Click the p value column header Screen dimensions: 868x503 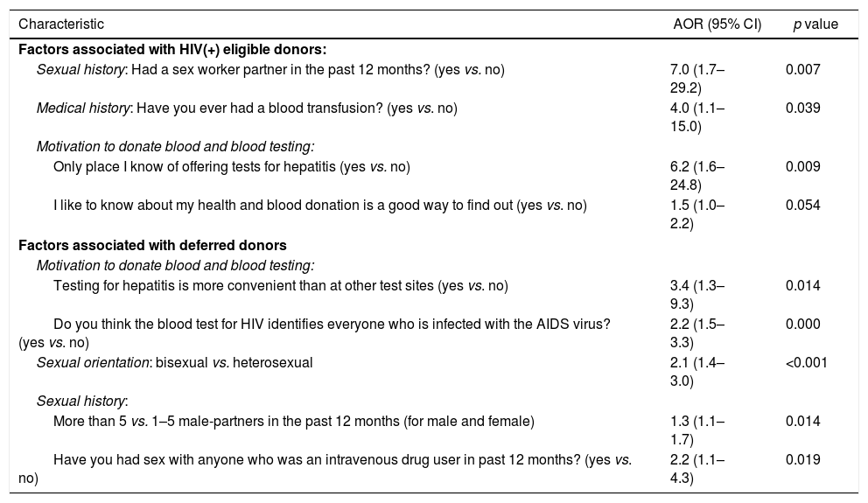click(815, 24)
